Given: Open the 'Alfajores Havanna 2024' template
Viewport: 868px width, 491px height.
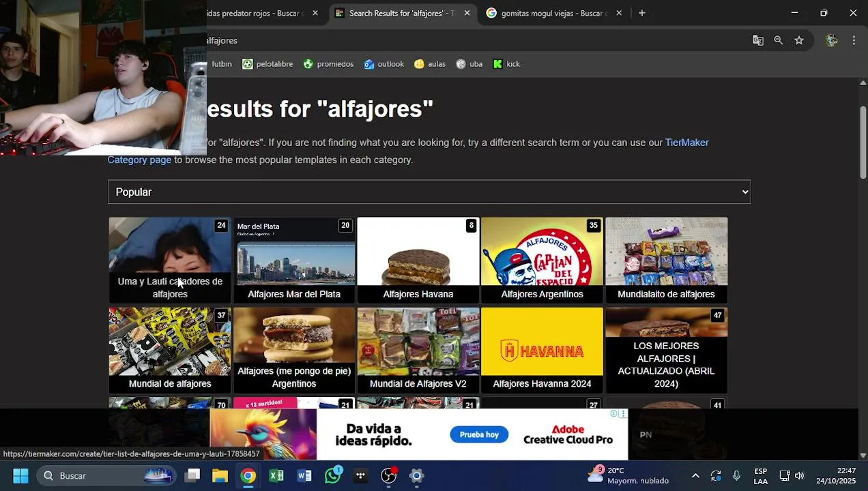Looking at the screenshot, I should (542, 350).
